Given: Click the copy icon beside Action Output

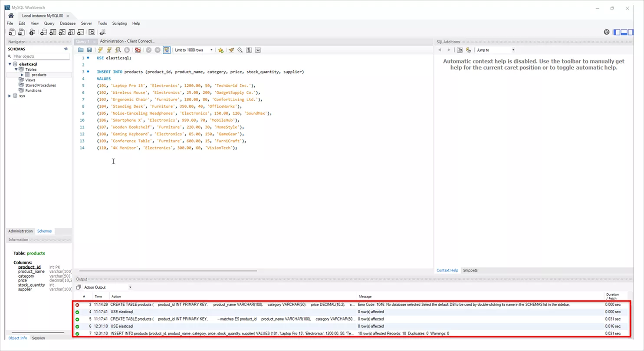Looking at the screenshot, I should pos(79,287).
